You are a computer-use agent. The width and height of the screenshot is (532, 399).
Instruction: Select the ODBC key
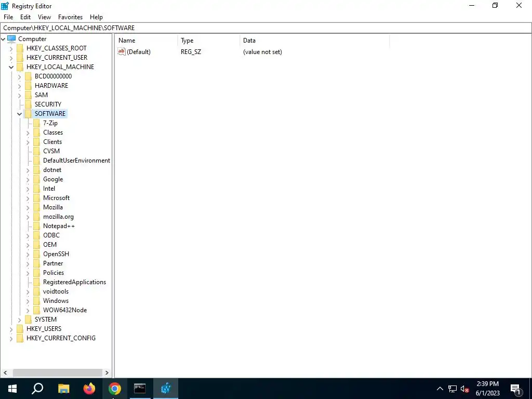51,235
